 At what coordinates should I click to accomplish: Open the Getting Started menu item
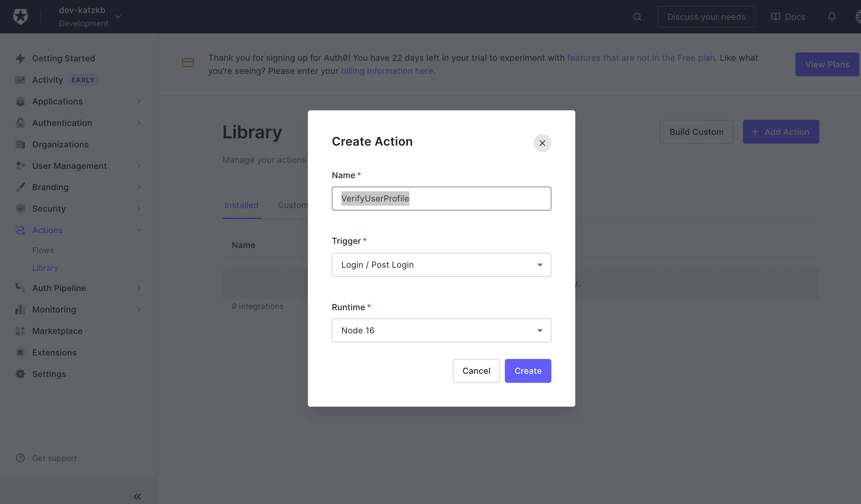63,58
